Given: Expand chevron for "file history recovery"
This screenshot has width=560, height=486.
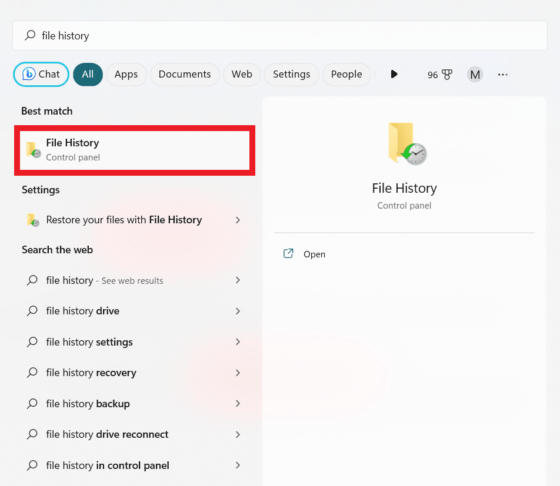Looking at the screenshot, I should [238, 373].
